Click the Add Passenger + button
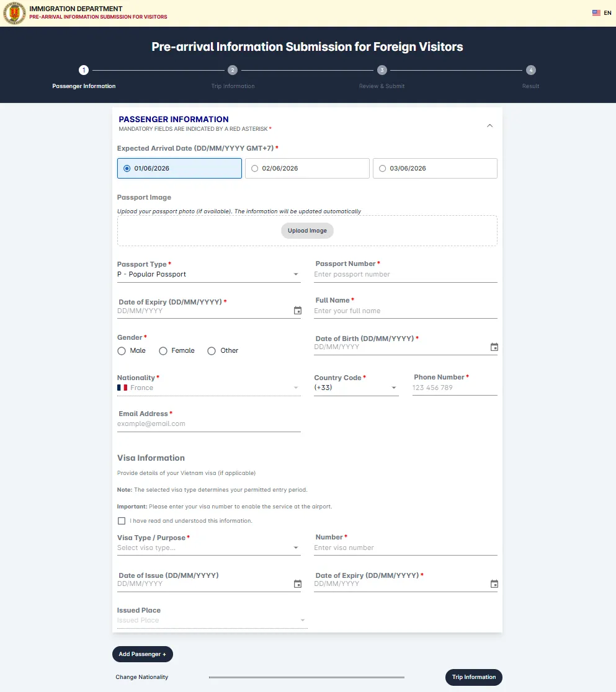The width and height of the screenshot is (616, 692). (143, 654)
